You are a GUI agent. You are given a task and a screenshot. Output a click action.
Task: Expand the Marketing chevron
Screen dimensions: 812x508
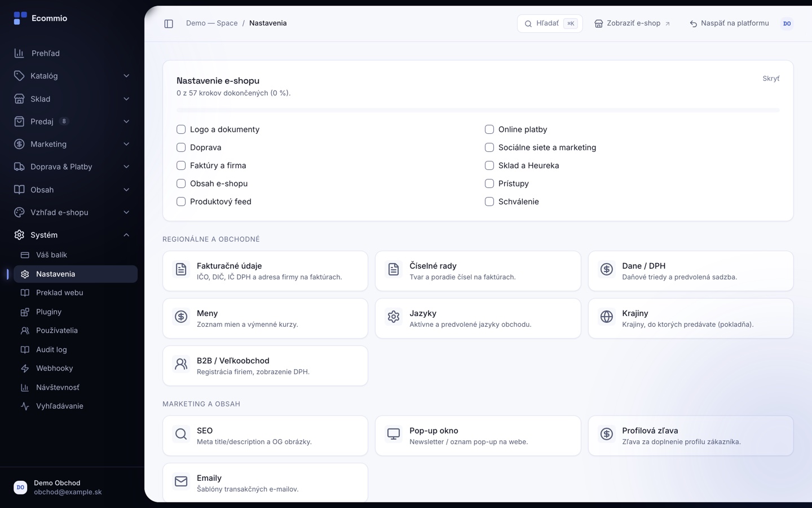point(126,144)
